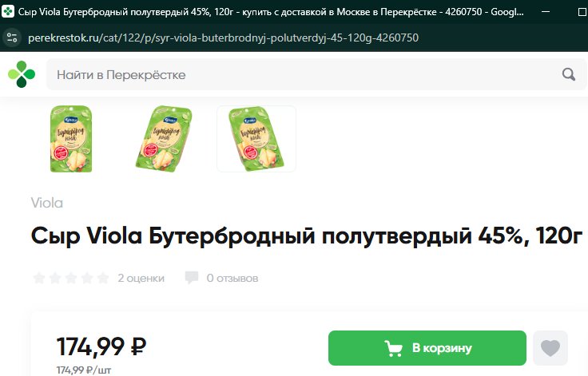This screenshot has height=376, width=588.
Task: Click the first rating star
Action: click(39, 278)
